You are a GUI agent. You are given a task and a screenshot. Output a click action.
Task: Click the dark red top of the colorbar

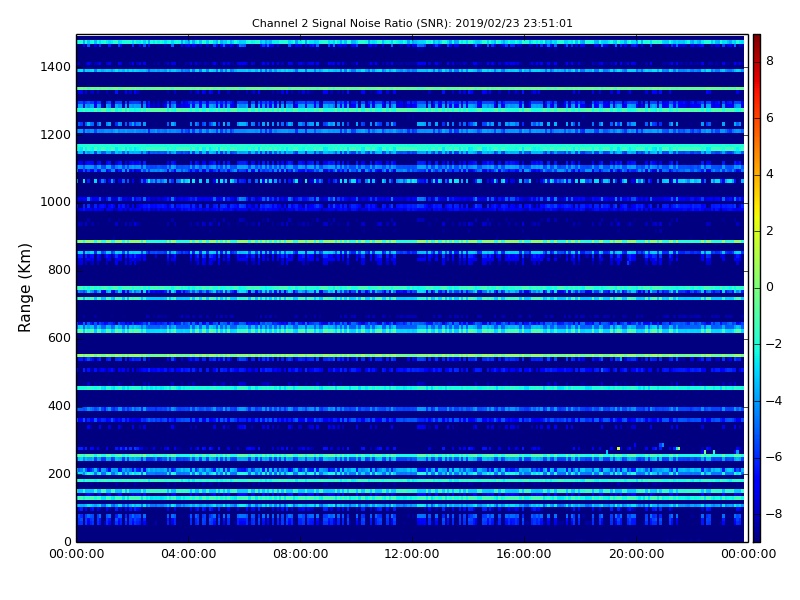756,38
